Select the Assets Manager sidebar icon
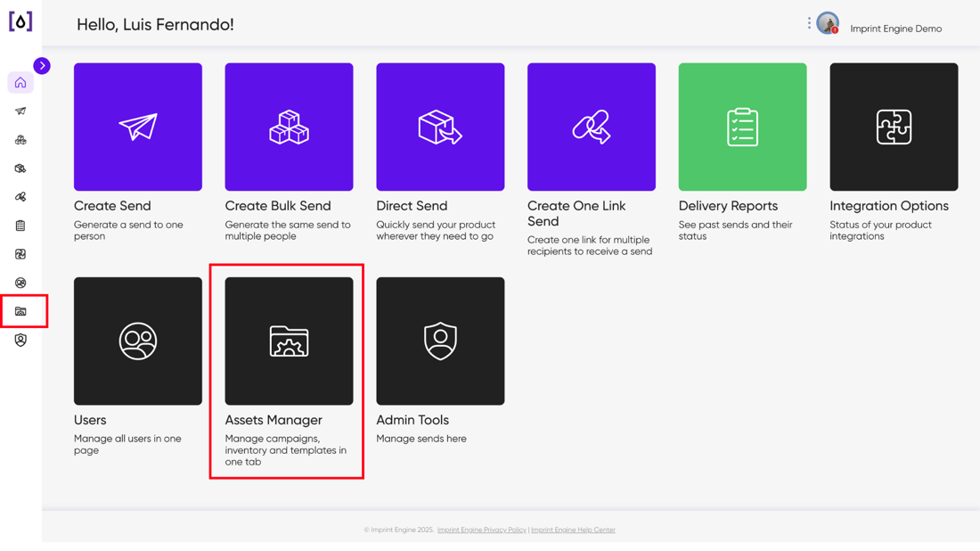 click(20, 311)
